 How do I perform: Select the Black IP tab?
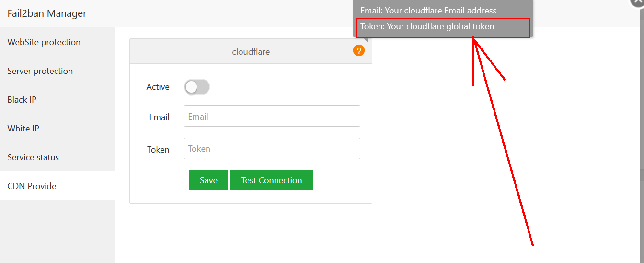tap(22, 100)
